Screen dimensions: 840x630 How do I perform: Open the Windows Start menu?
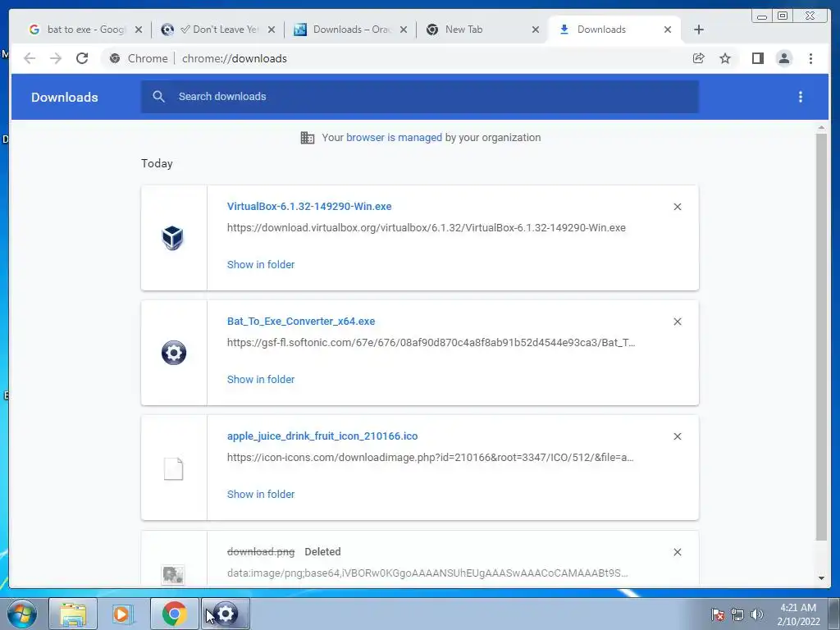pyautogui.click(x=22, y=614)
